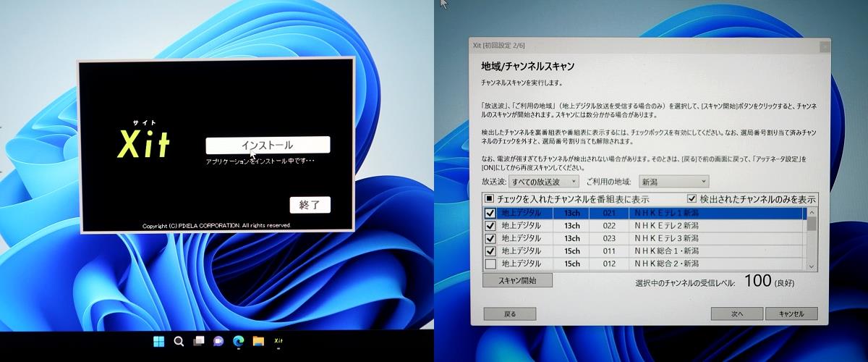Select the Xit installer taskbar icon
Viewport: 868px width, 362px height.
coord(278,341)
